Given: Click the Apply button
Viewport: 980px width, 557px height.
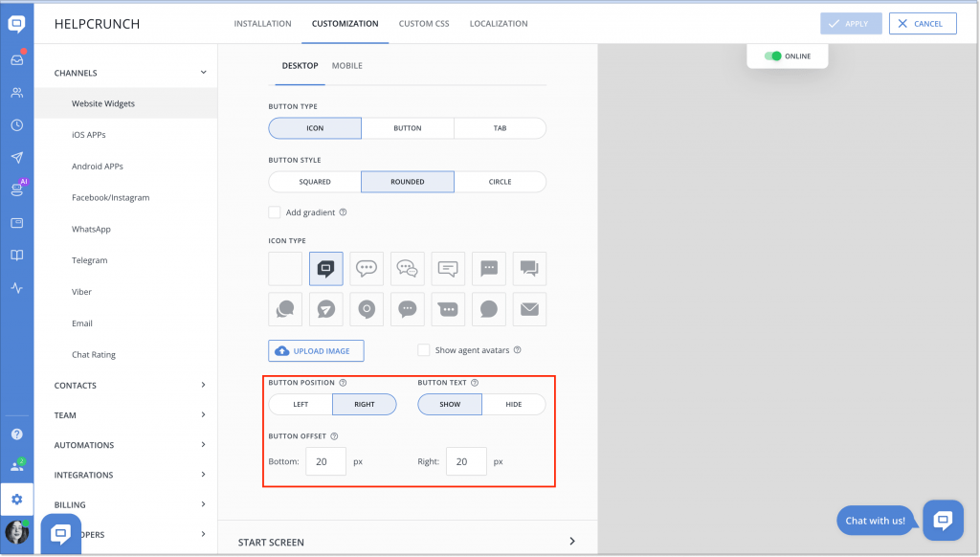Looking at the screenshot, I should click(x=851, y=24).
